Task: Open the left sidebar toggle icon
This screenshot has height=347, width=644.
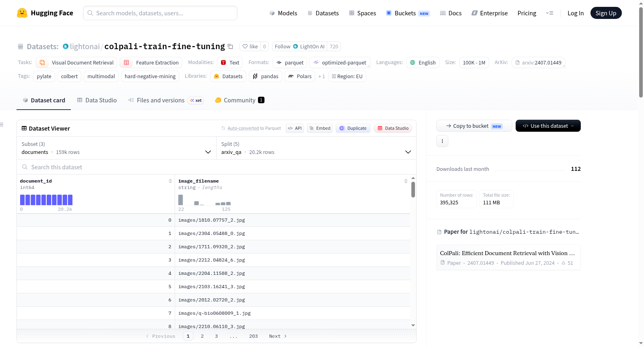Action: [2, 125]
